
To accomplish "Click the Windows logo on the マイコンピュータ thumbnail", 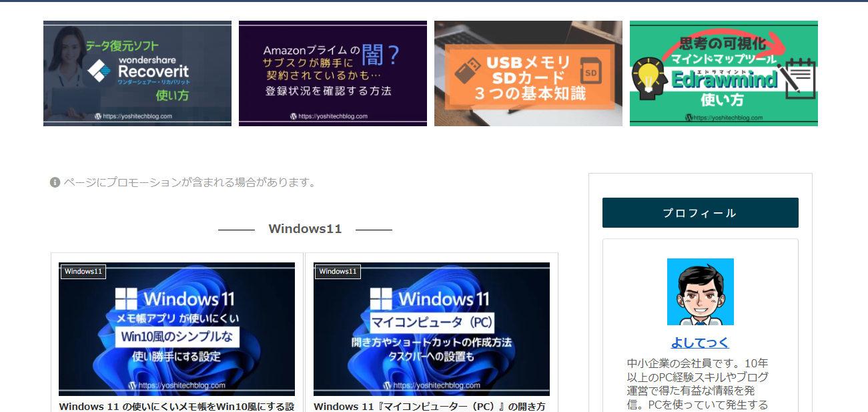I will click(x=381, y=298).
